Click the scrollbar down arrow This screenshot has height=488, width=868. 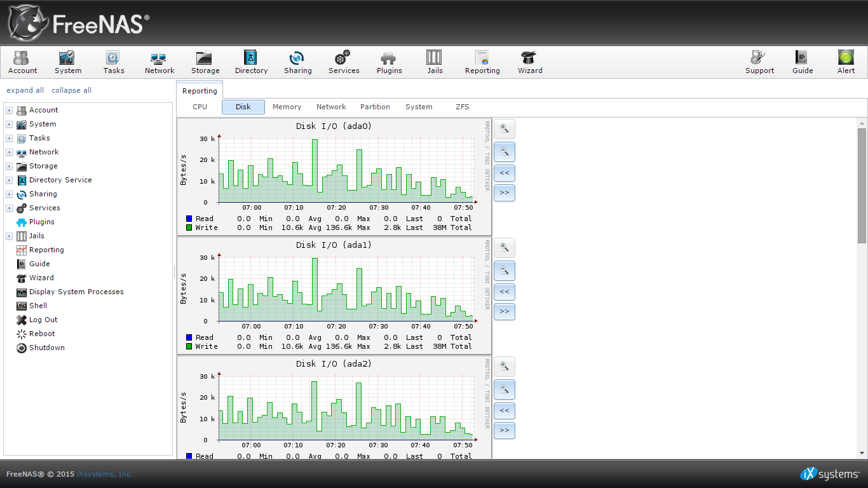tap(862, 453)
